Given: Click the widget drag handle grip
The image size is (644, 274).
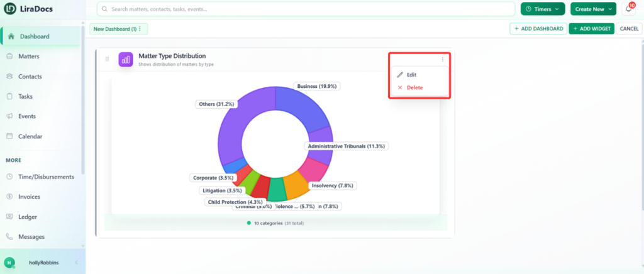Looking at the screenshot, I should pyautogui.click(x=107, y=59).
